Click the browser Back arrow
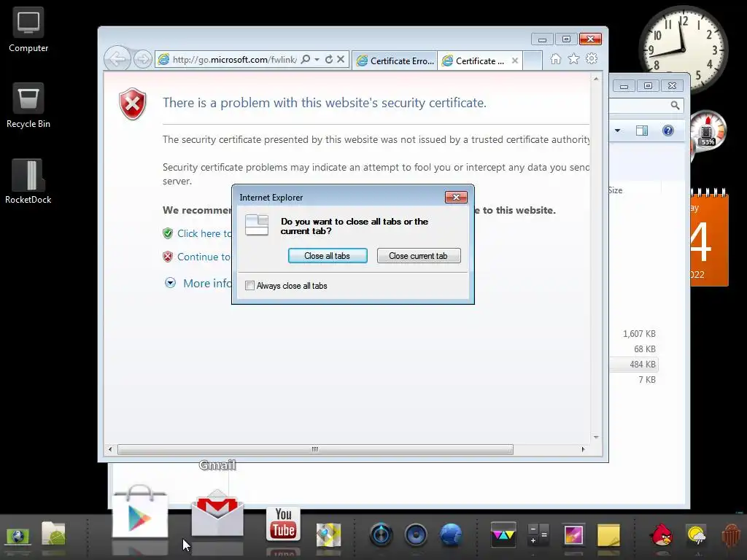The image size is (747, 560). [x=117, y=59]
